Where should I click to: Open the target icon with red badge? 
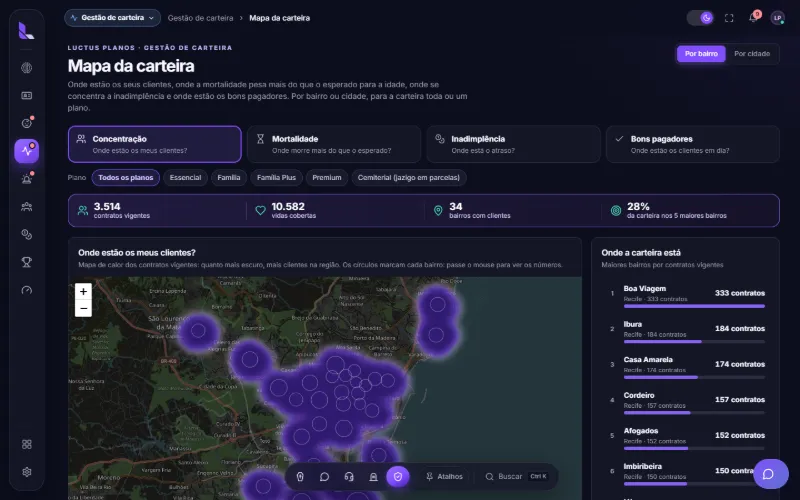(27, 123)
